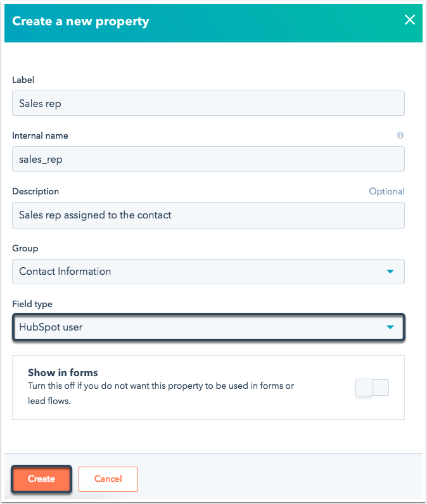Close the Create a new property dialog

point(410,20)
